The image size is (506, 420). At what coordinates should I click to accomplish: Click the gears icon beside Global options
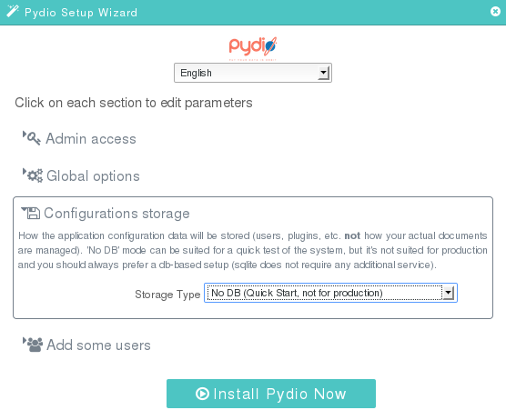35,176
